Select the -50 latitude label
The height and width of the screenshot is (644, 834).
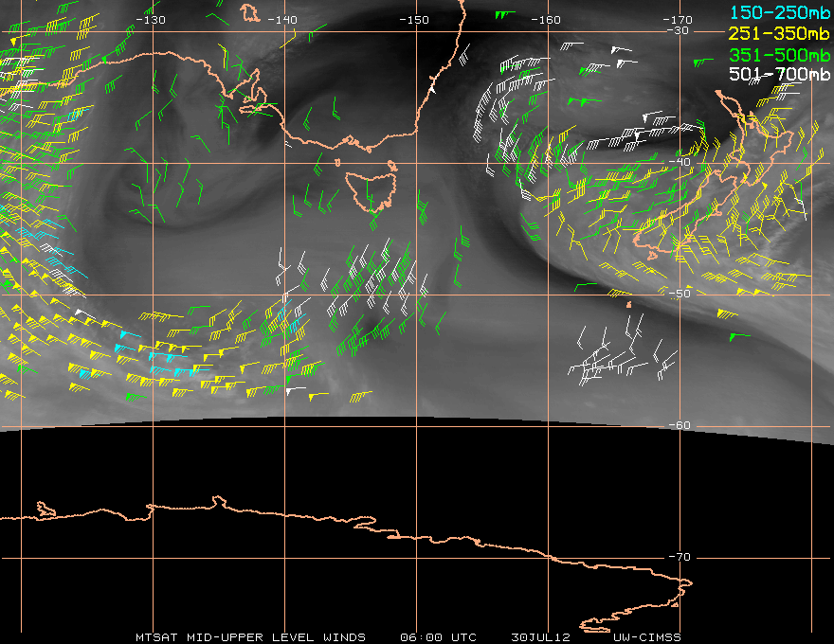pyautogui.click(x=679, y=294)
